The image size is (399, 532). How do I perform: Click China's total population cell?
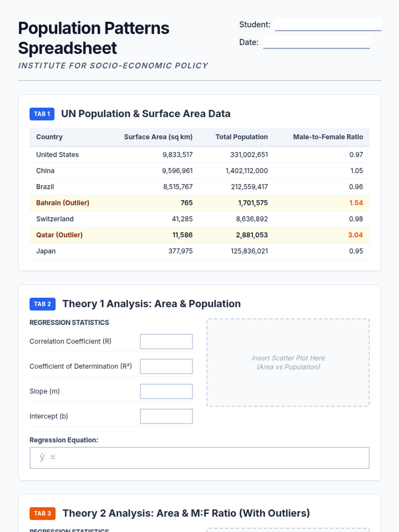click(x=246, y=171)
